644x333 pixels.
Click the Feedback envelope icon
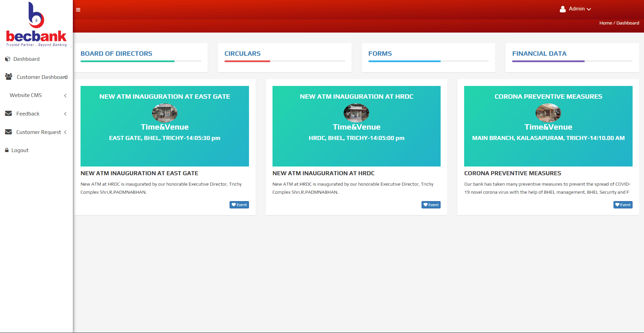click(8, 113)
